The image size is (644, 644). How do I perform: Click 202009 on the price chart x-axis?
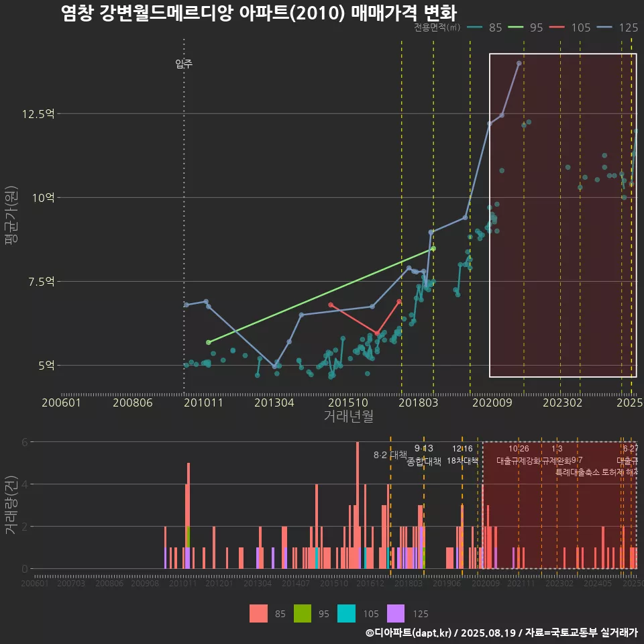492,402
